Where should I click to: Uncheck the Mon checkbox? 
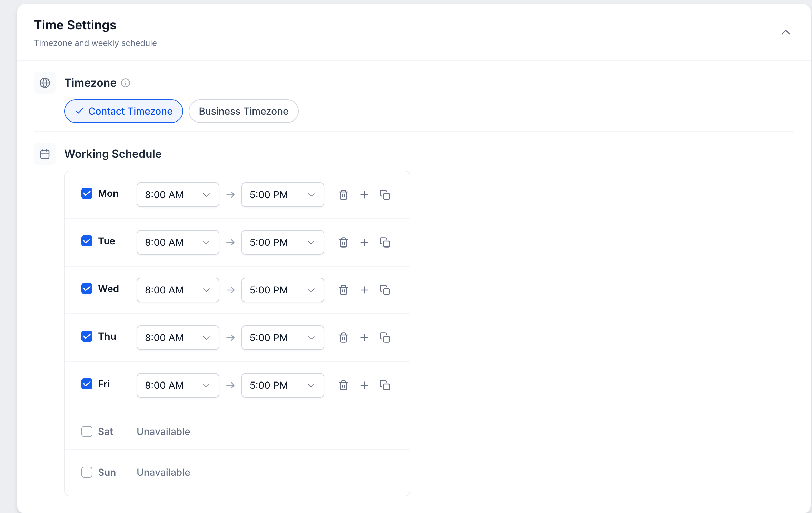coord(87,193)
